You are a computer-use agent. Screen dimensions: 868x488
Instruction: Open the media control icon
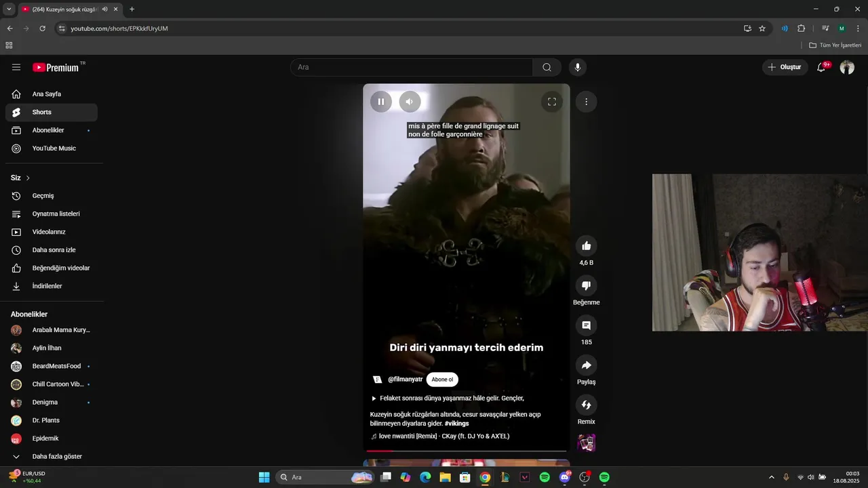[825, 28]
